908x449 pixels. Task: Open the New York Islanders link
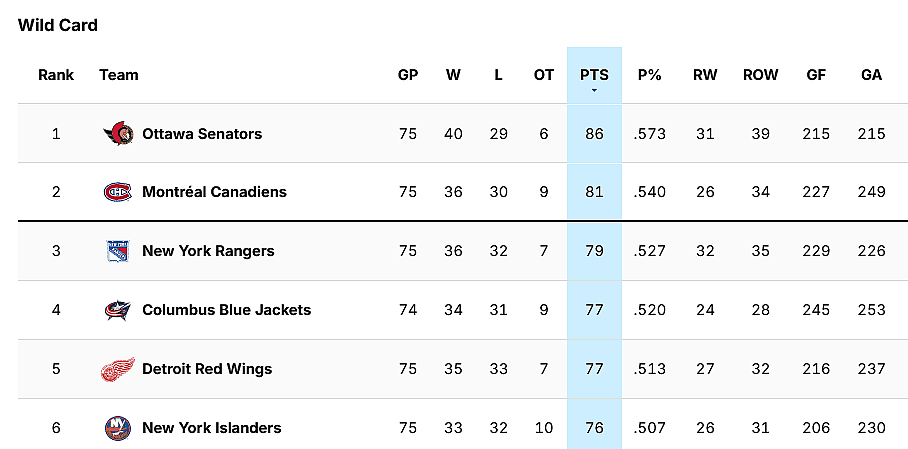tap(211, 428)
